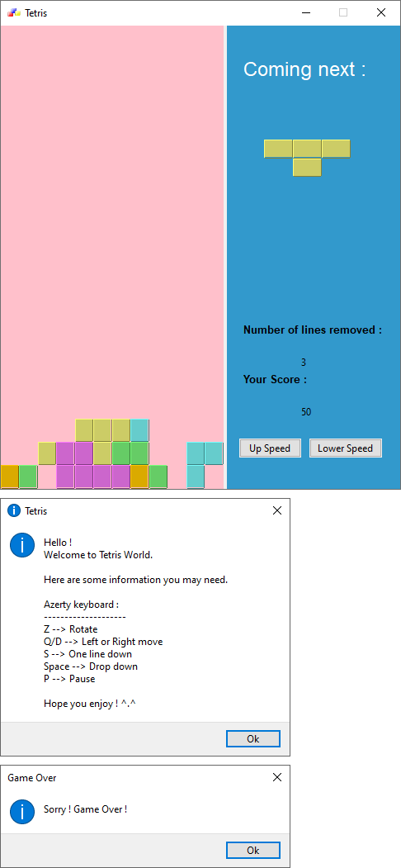
Task: Close the main Tetris game window
Action: tap(381, 12)
